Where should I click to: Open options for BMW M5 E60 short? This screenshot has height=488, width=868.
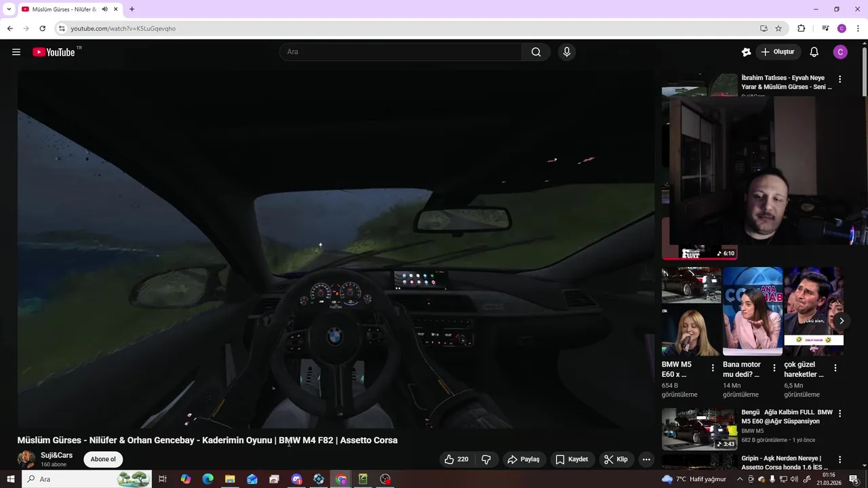(x=713, y=368)
